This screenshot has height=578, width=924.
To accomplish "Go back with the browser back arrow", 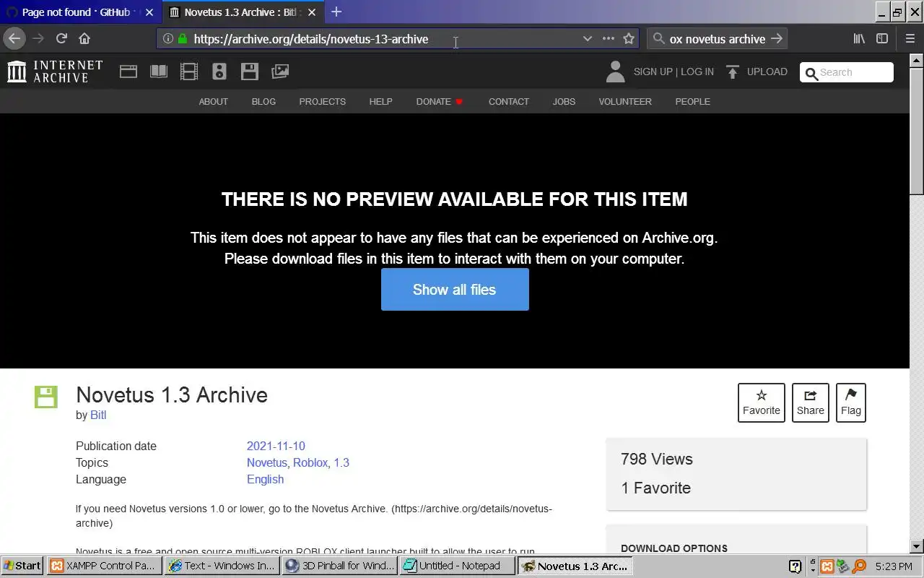I will [14, 39].
